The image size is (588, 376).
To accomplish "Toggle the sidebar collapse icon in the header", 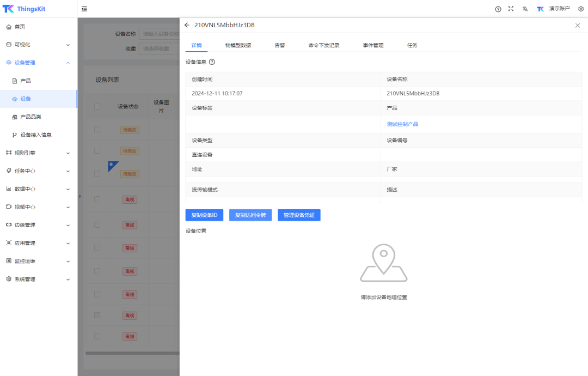I will (84, 9).
